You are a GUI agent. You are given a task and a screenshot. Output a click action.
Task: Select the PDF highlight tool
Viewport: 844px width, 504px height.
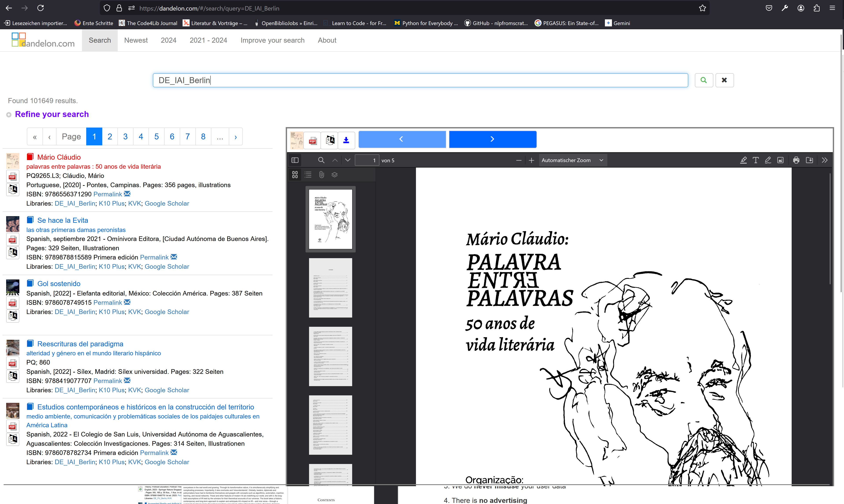tap(743, 160)
